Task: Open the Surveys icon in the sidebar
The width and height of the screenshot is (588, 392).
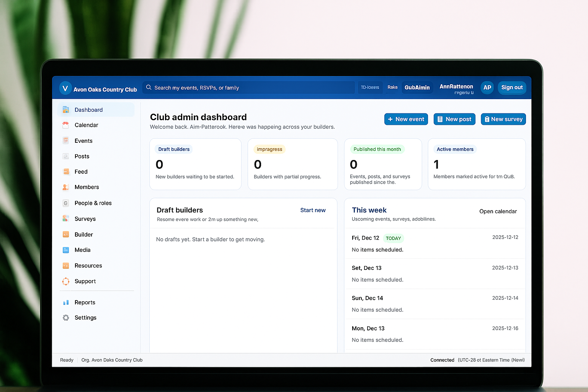Action: tap(65, 219)
